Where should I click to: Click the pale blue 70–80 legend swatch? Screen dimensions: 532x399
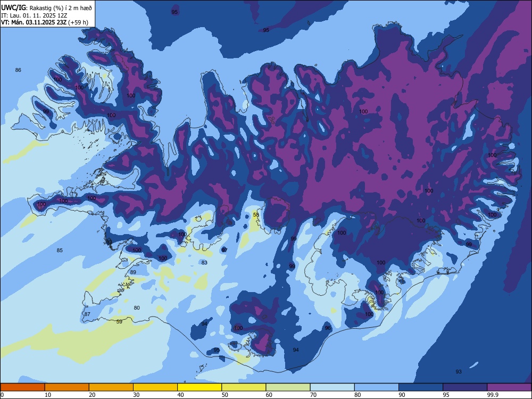coord(332,387)
